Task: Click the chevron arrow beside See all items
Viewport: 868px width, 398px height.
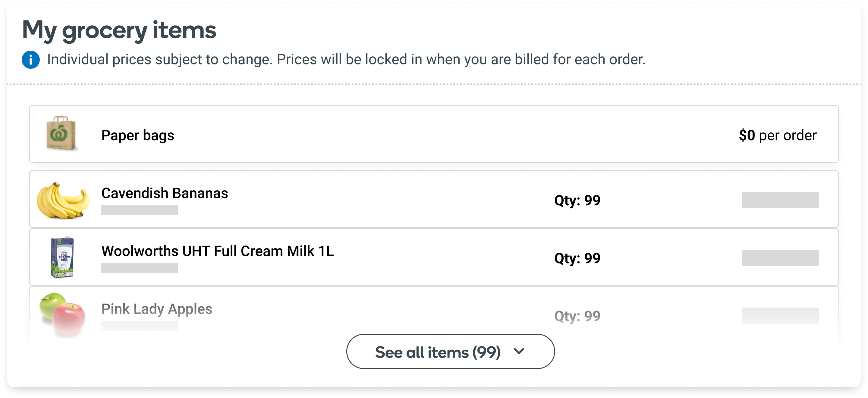Action: (x=519, y=352)
